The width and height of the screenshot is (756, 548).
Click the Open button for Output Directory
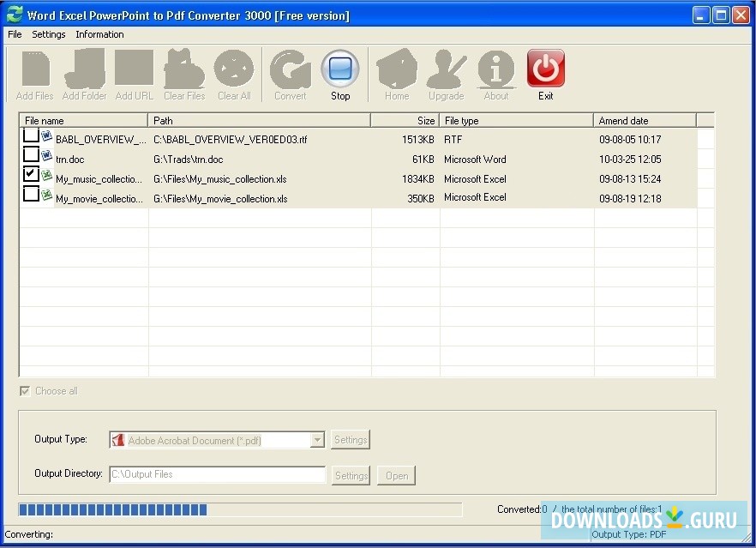pyautogui.click(x=396, y=475)
